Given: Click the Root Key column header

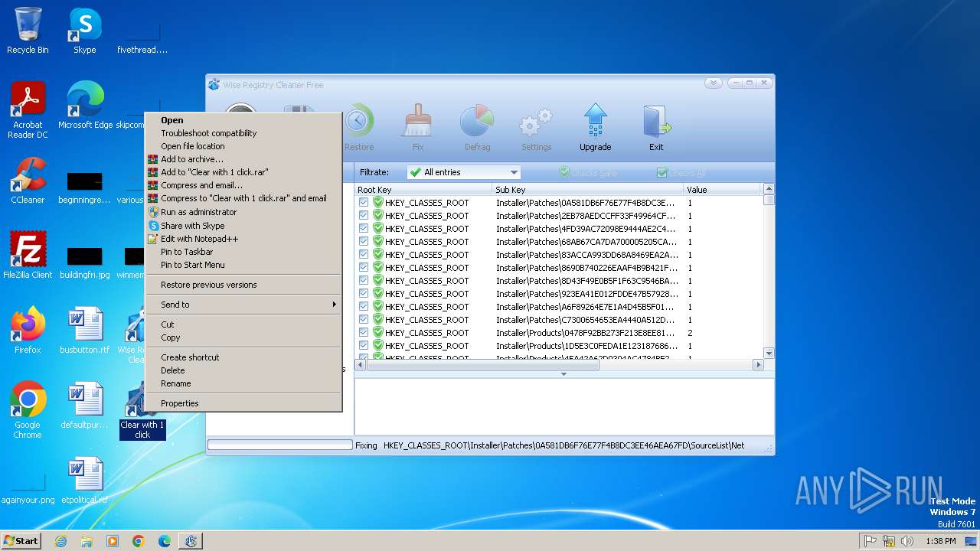Looking at the screenshot, I should pyautogui.click(x=423, y=190).
